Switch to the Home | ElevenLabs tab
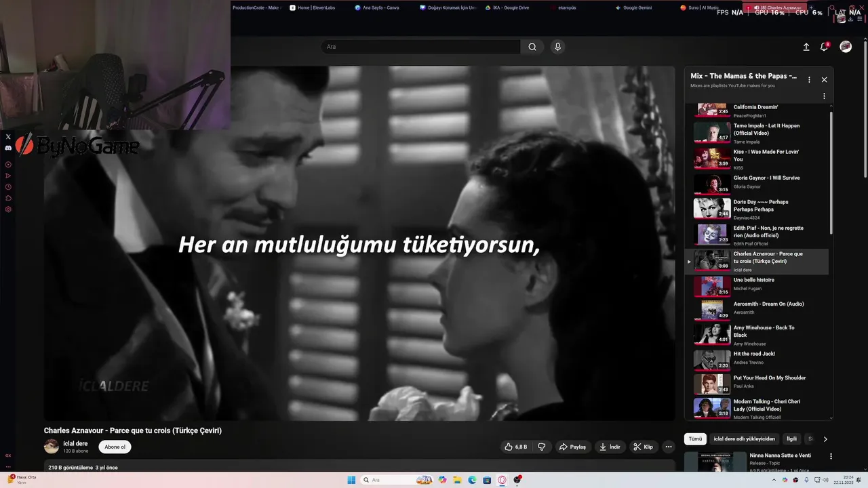The height and width of the screenshot is (488, 868). tap(315, 7)
